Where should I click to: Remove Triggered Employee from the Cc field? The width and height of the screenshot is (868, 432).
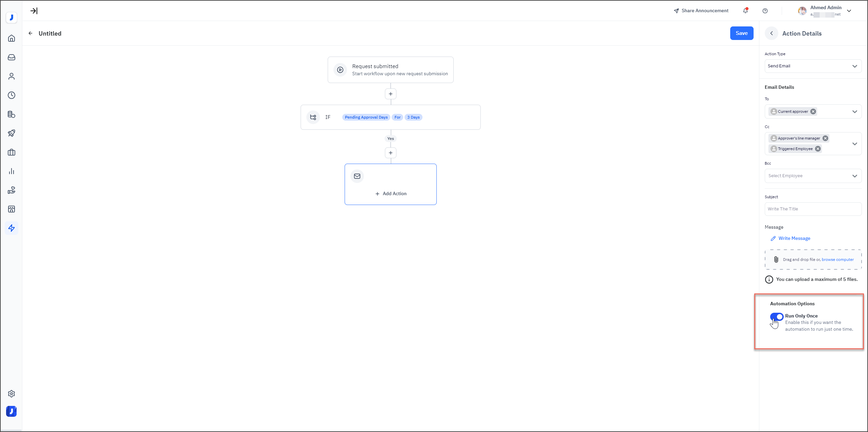coord(818,148)
